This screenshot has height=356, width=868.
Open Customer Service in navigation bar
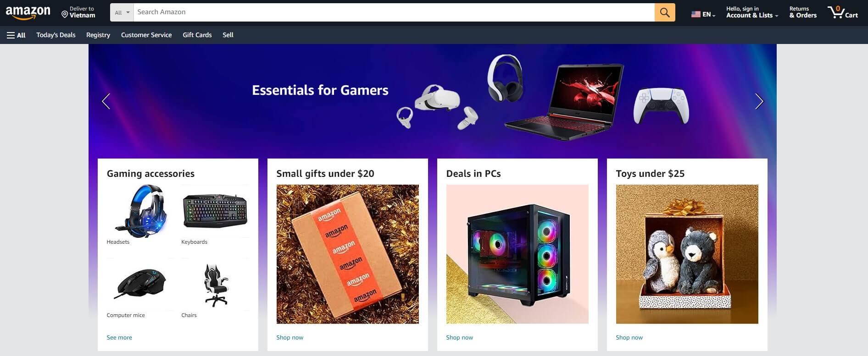point(146,35)
